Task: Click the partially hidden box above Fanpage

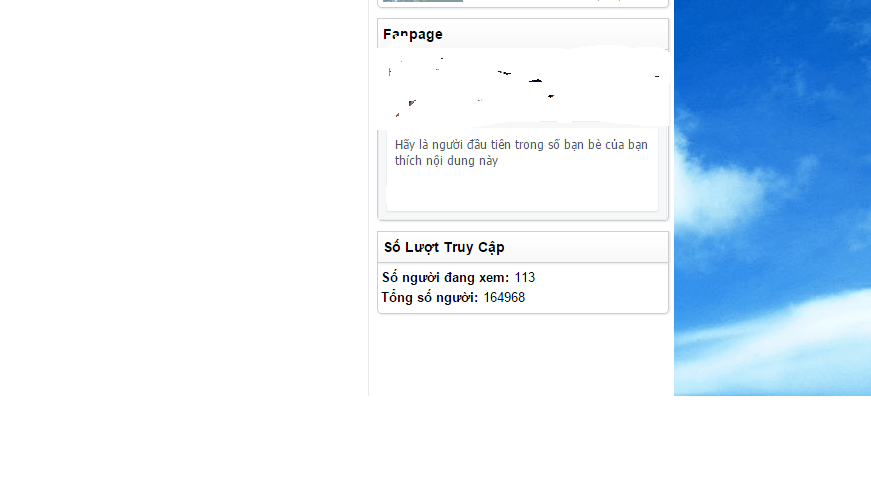Action: tap(523, 3)
